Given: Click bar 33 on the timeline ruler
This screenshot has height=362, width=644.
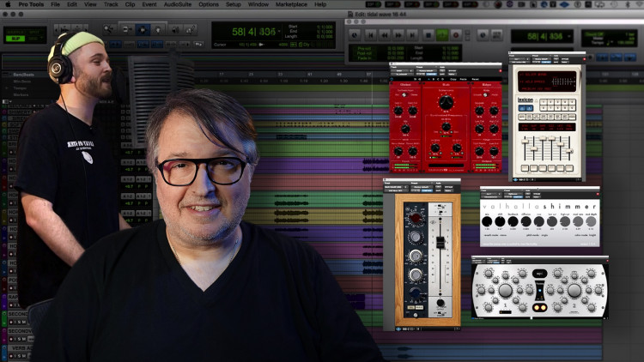Looking at the screenshot, I should (x=280, y=75).
